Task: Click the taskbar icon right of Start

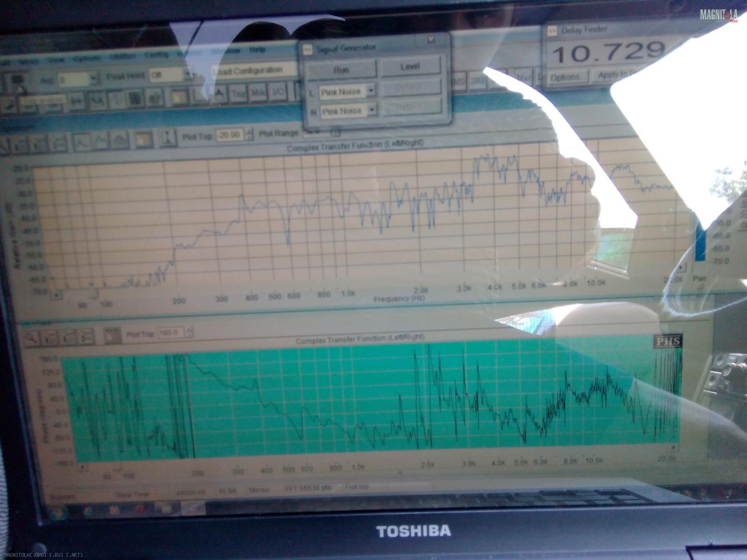Action: (89, 511)
